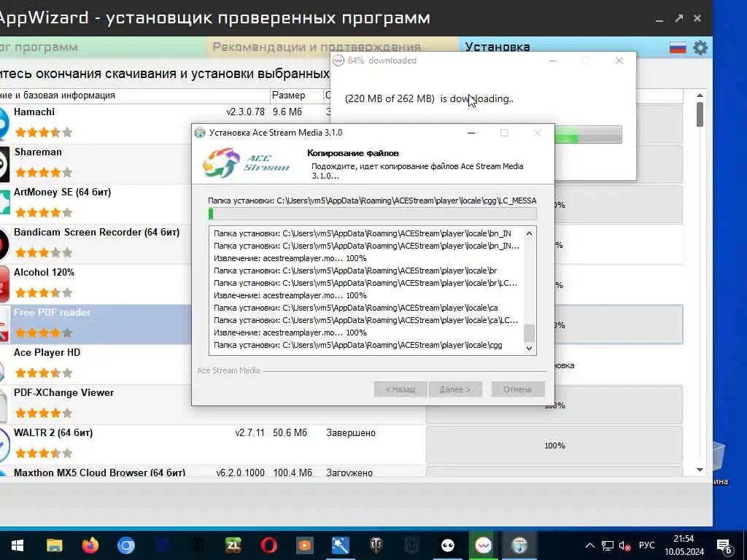The image size is (747, 560).
Task: Click the Загружено status of Maxthon
Action: pos(349,472)
